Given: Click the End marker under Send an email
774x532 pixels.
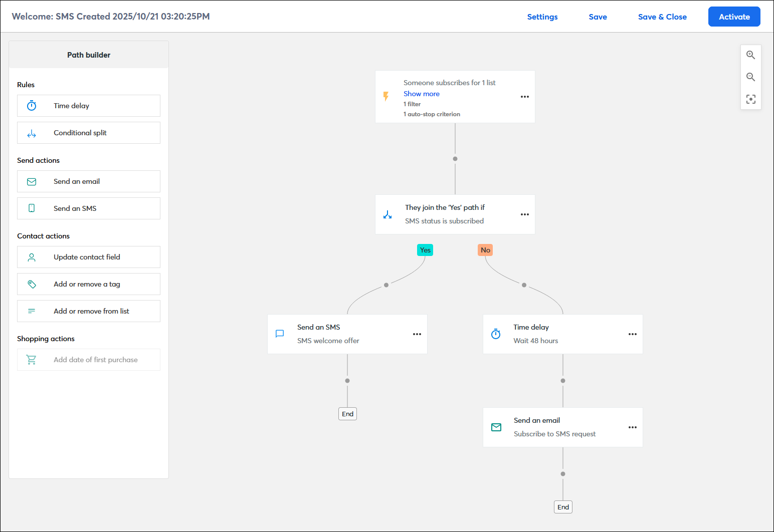Looking at the screenshot, I should [563, 507].
